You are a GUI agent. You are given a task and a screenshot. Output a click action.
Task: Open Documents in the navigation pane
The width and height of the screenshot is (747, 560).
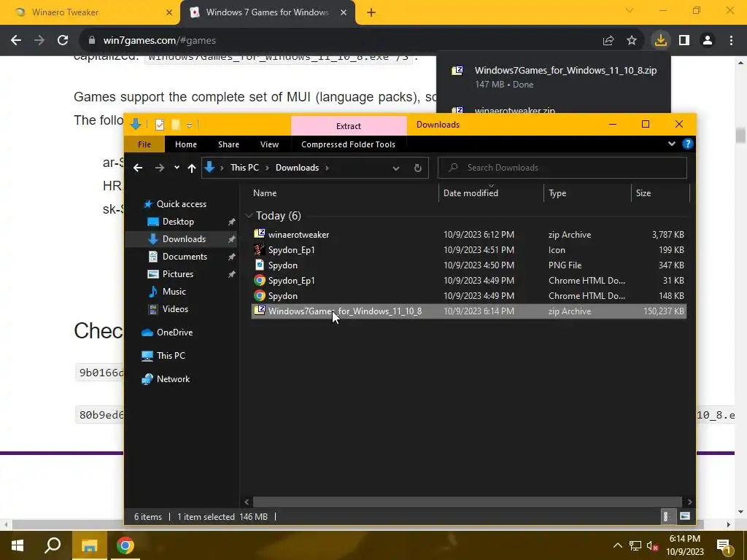[x=185, y=256]
